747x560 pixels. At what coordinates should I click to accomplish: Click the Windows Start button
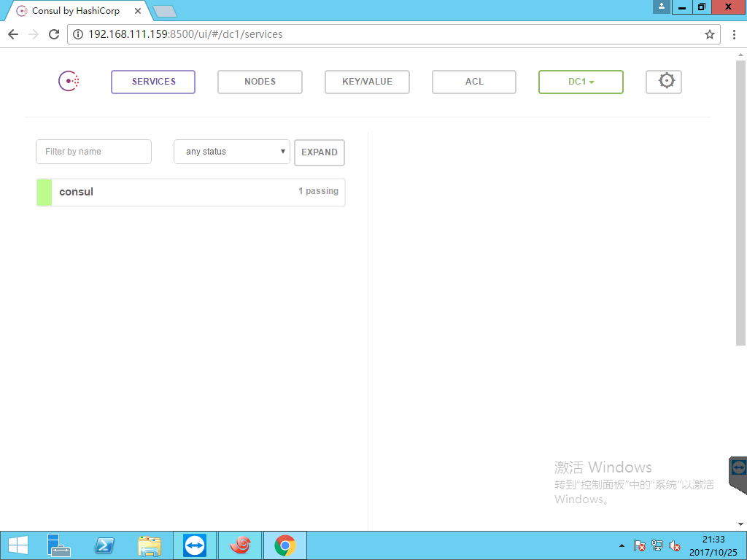(x=18, y=545)
